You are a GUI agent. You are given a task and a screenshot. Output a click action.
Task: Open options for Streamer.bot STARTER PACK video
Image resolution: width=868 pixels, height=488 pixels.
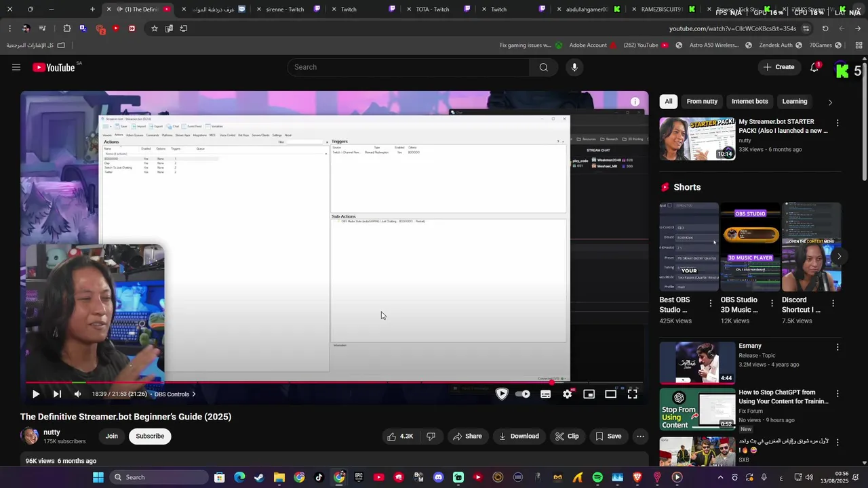click(x=837, y=123)
